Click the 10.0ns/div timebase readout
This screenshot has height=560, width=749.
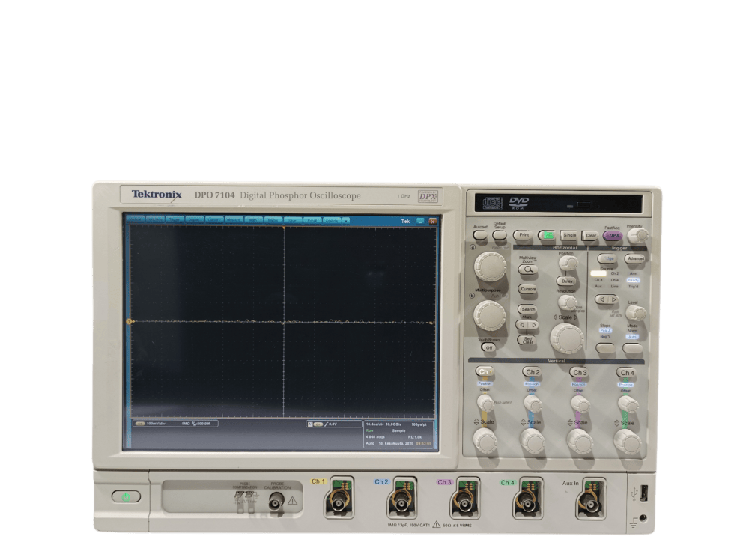[376, 424]
